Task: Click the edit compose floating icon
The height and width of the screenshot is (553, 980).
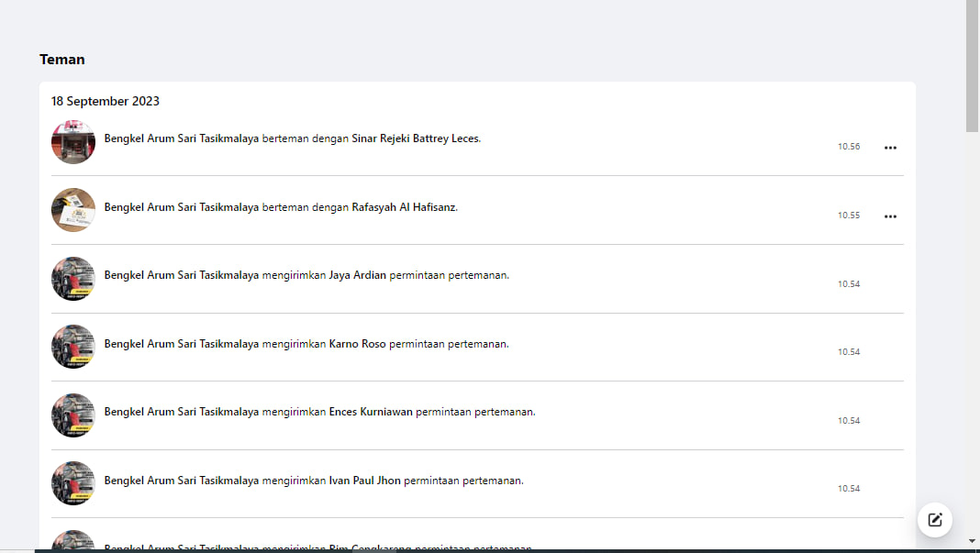Action: point(935,520)
